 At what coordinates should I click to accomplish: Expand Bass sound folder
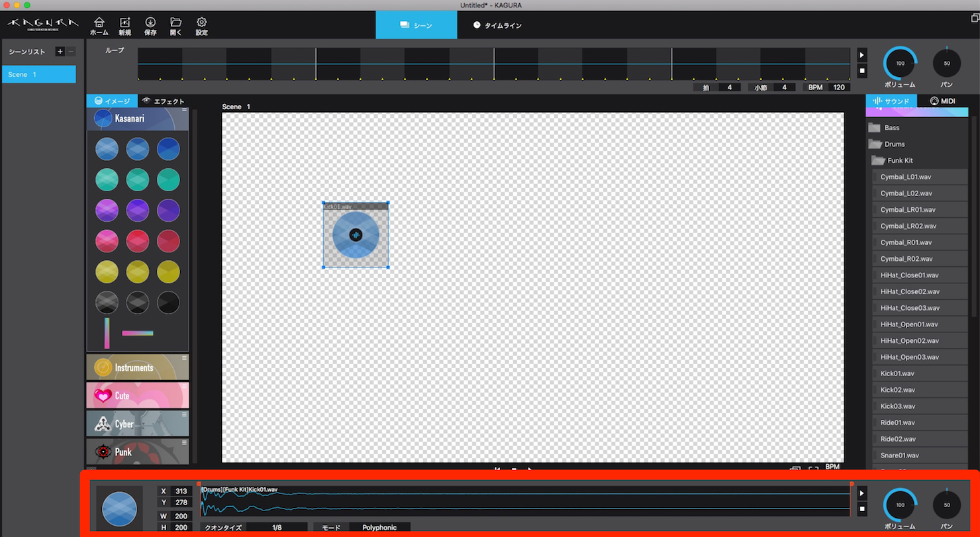point(917,128)
